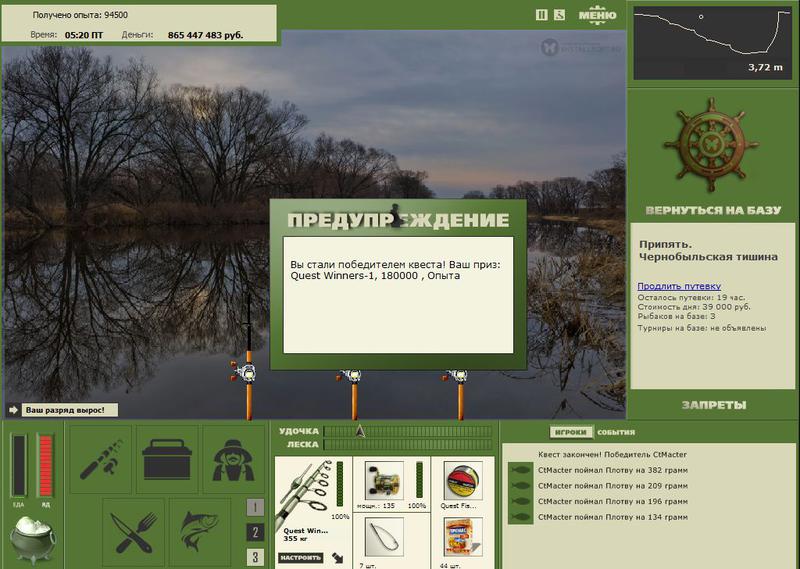Return to base via ВЕРНУТЬСЯ НА БАЗУ
The height and width of the screenshot is (569, 800).
pyautogui.click(x=713, y=210)
